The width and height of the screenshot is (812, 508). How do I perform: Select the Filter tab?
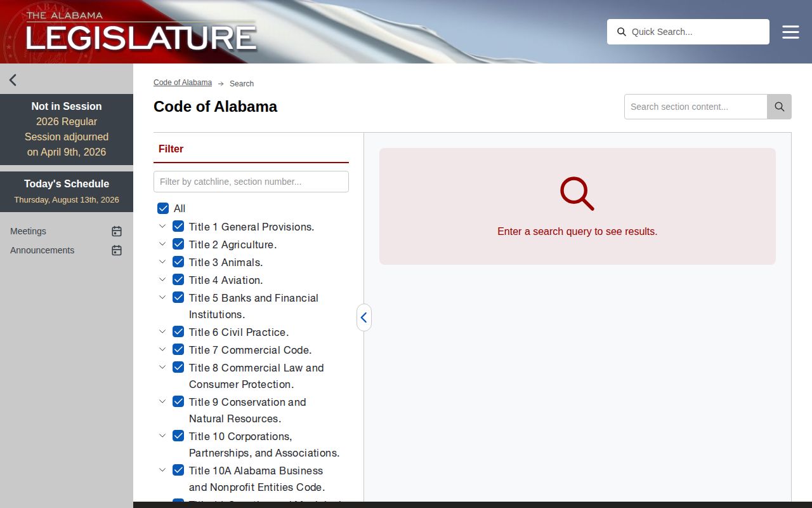[x=171, y=149]
